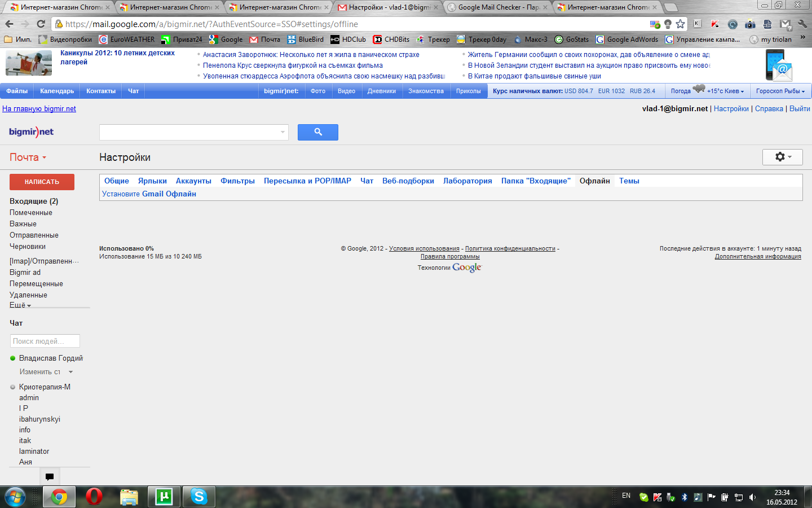Select chat contact laminator
812x508 pixels.
(34, 451)
